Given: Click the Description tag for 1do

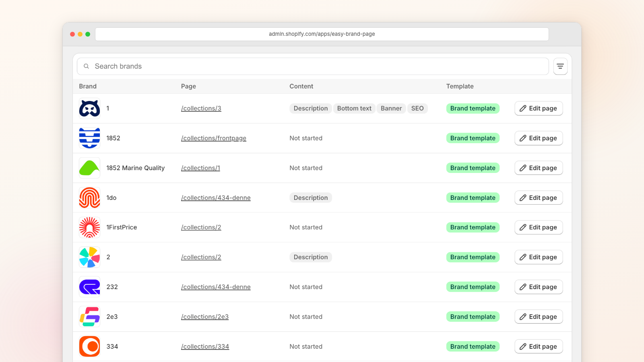Looking at the screenshot, I should (x=311, y=198).
